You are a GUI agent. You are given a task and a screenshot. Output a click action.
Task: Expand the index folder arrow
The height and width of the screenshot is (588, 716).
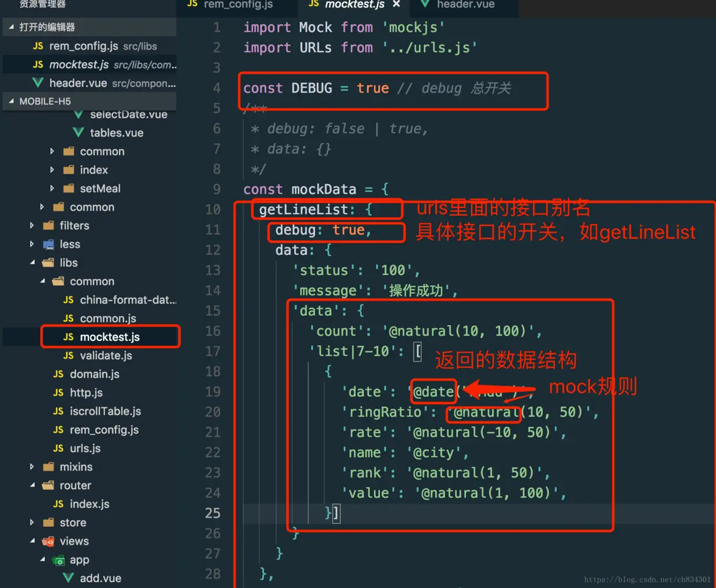coord(52,170)
